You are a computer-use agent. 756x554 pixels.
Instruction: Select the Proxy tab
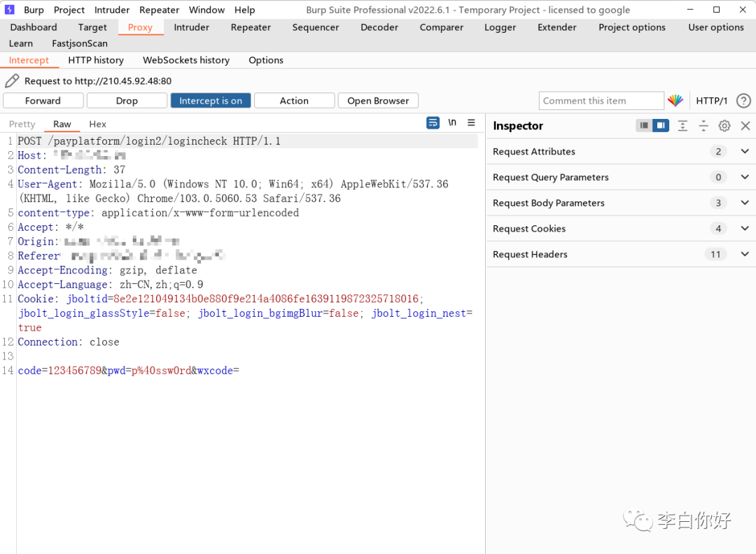140,27
